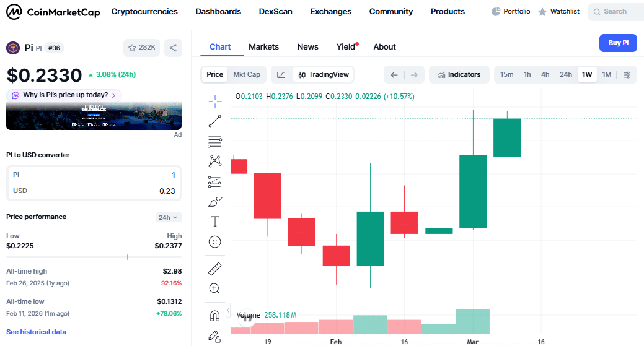Select the forecasting position tool
Viewport: 644px width, 346px height.
[215, 181]
